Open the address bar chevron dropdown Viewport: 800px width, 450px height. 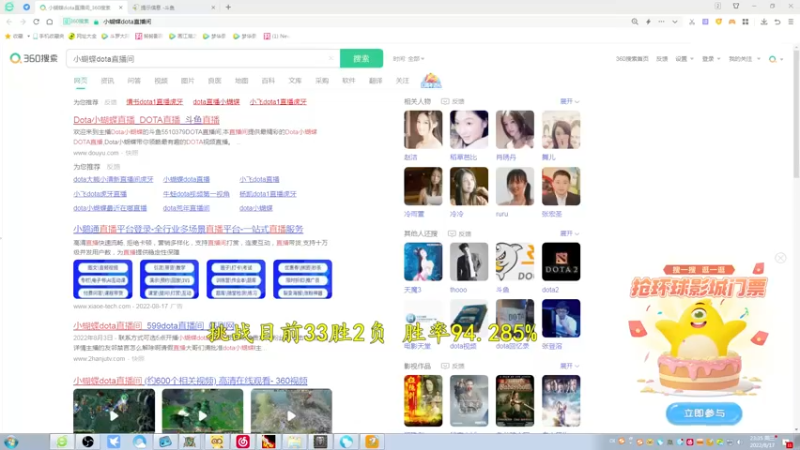[674, 22]
